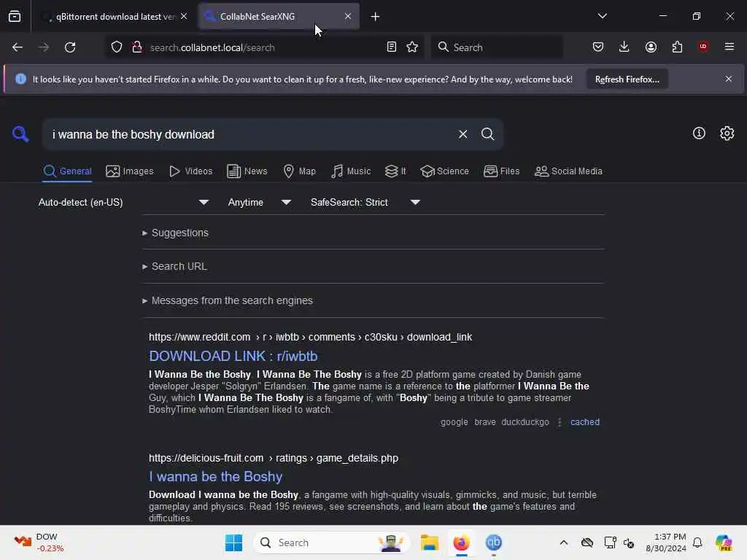This screenshot has height=560, width=747.
Task: Click the SearXNG logo magnifier
Action: (x=20, y=134)
